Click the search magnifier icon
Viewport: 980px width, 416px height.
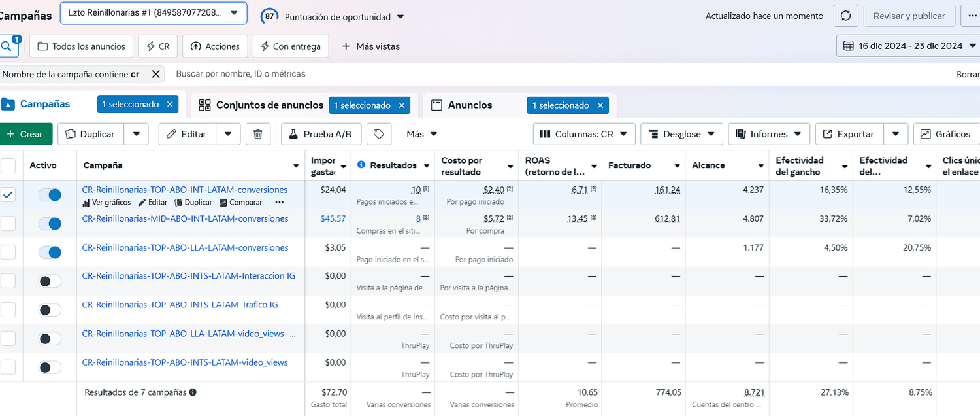coord(6,46)
